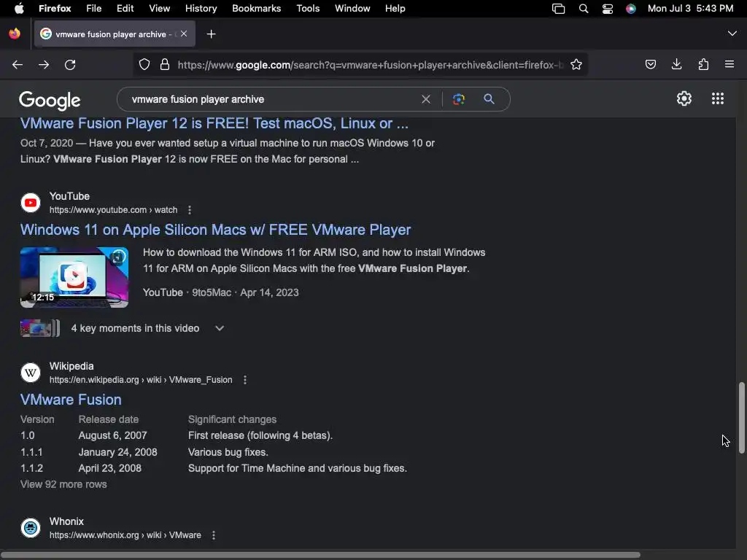
Task: Open the File menu
Action: coord(94,9)
